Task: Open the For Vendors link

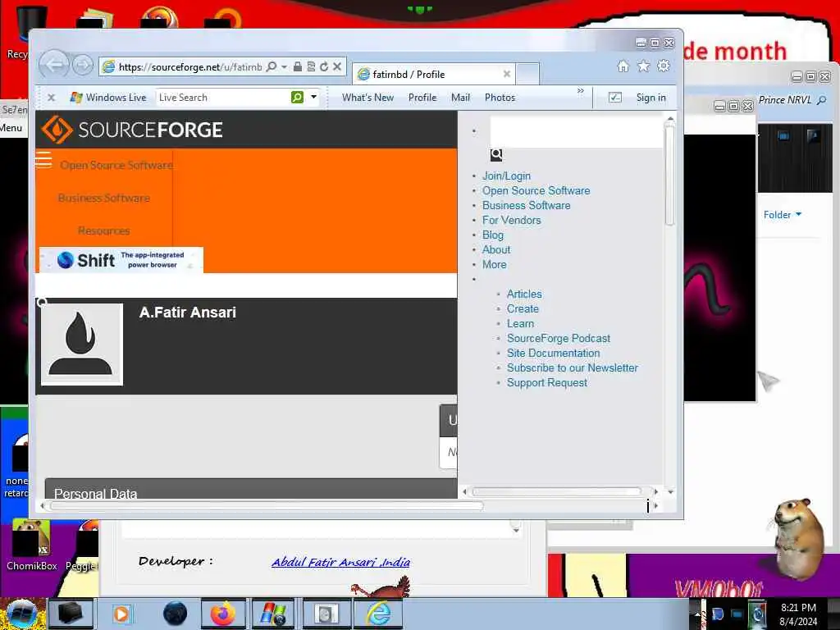Action: [512, 220]
